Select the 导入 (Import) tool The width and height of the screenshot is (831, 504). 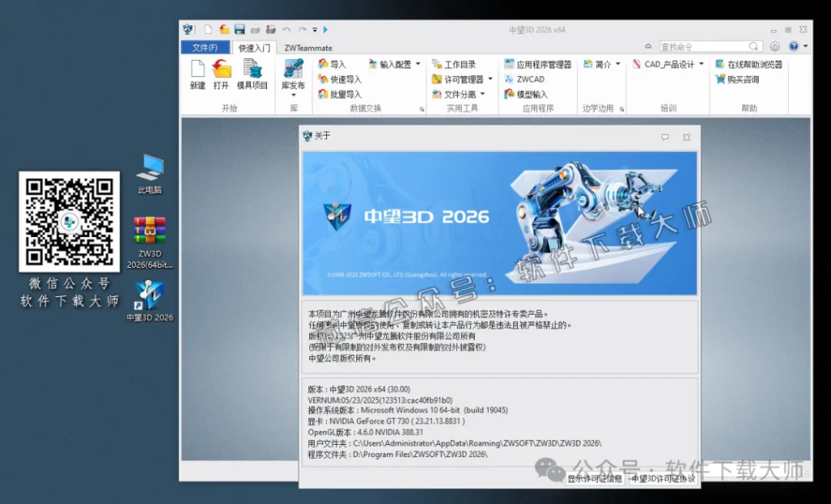(335, 63)
